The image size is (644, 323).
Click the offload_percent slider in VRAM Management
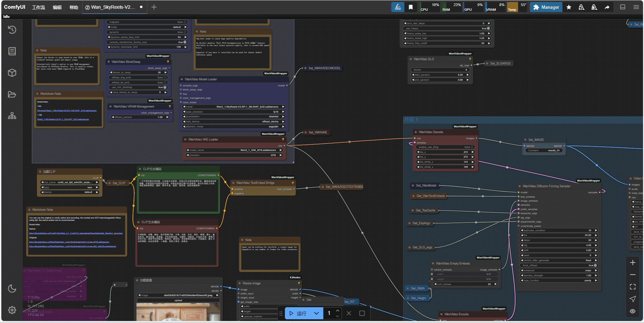tap(140, 117)
